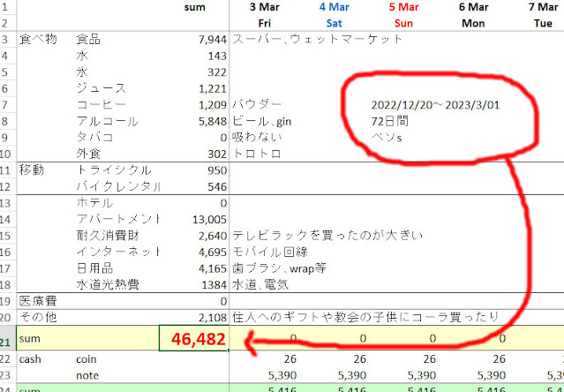Image resolution: width=564 pixels, height=392 pixels.
Task: Select the パウダー note cell
Action: point(257,105)
